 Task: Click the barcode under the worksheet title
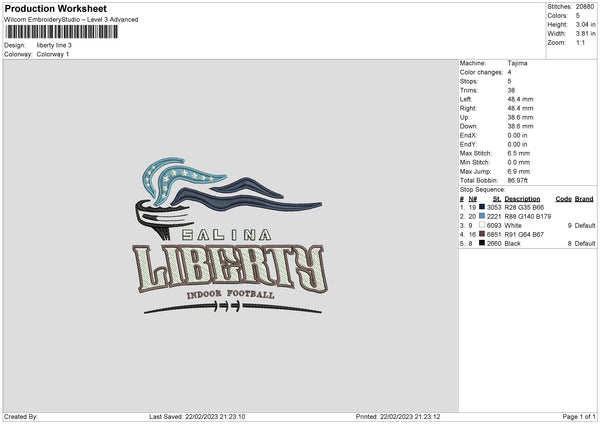click(62, 32)
